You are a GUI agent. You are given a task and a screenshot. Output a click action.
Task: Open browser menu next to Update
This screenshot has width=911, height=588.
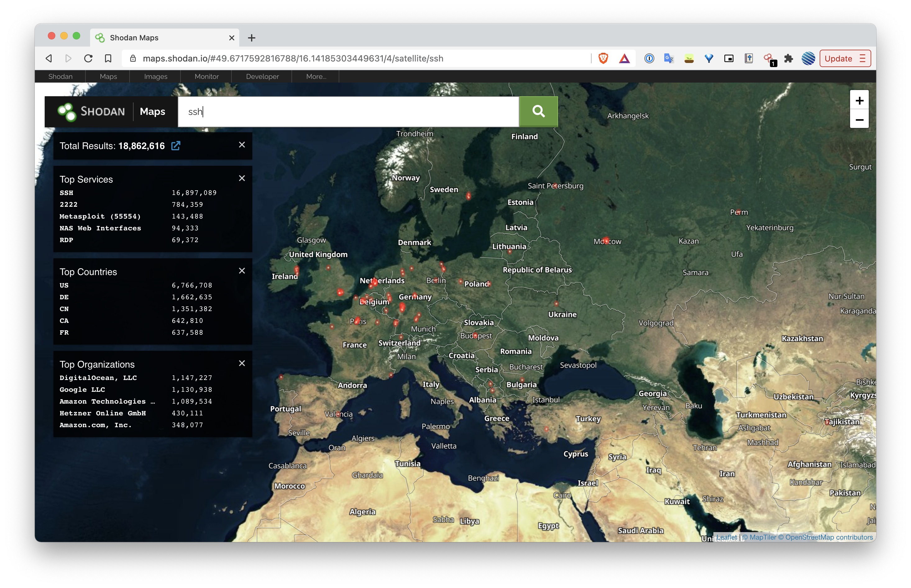click(x=862, y=58)
